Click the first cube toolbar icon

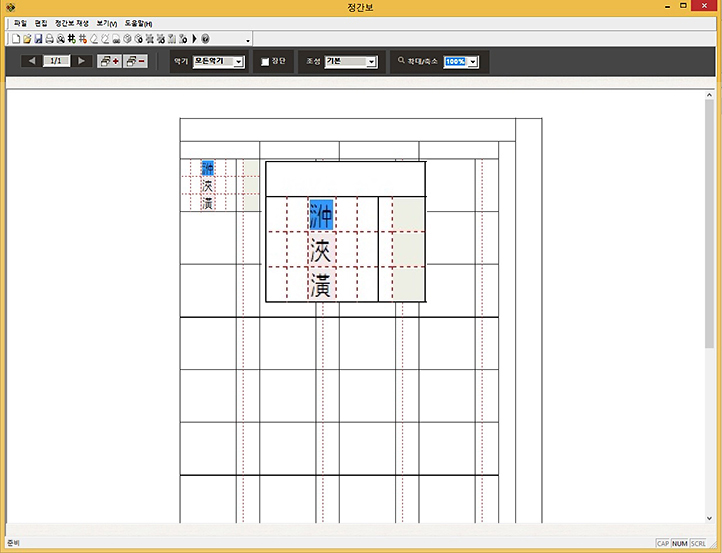[x=127, y=39]
